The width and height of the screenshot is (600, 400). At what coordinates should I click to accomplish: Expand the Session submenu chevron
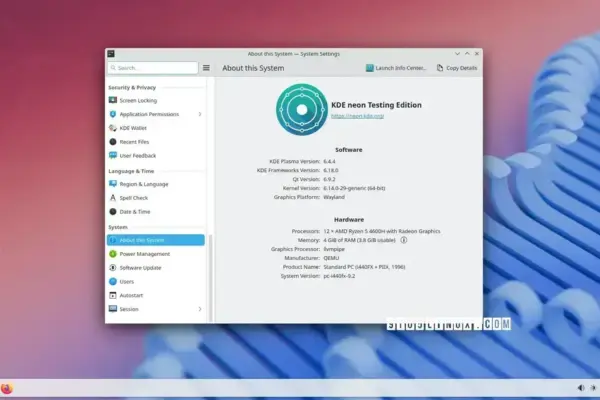200,309
